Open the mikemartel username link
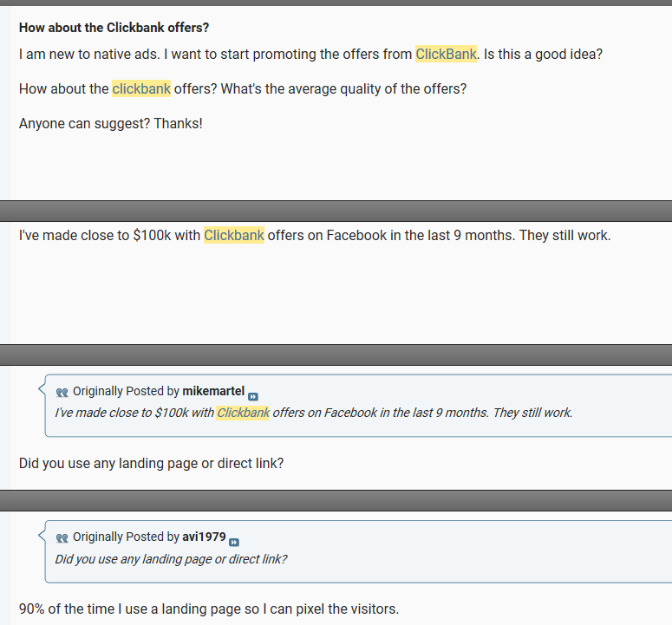 point(214,391)
